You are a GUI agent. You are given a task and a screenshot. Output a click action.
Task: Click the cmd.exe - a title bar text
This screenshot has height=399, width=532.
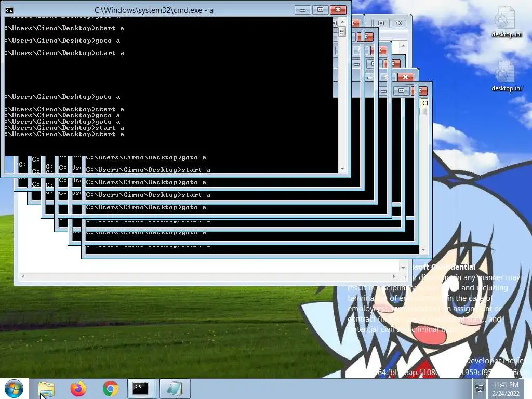pos(154,10)
